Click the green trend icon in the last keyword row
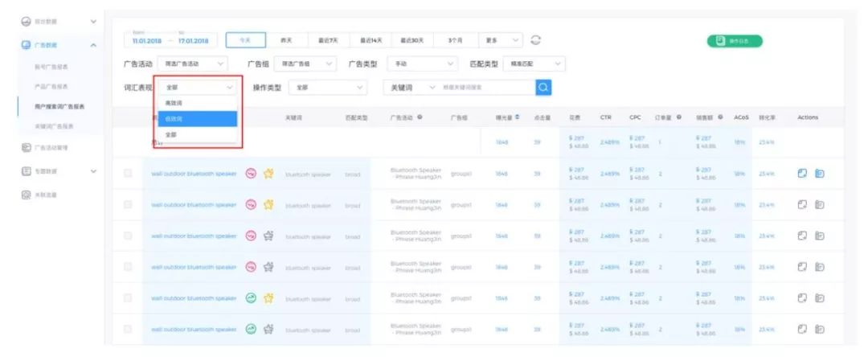This screenshot has width=868, height=357. point(251,329)
